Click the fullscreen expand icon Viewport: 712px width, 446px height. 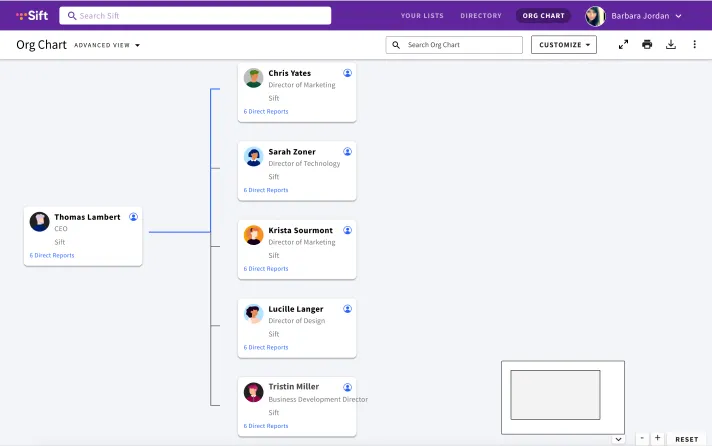pos(623,45)
